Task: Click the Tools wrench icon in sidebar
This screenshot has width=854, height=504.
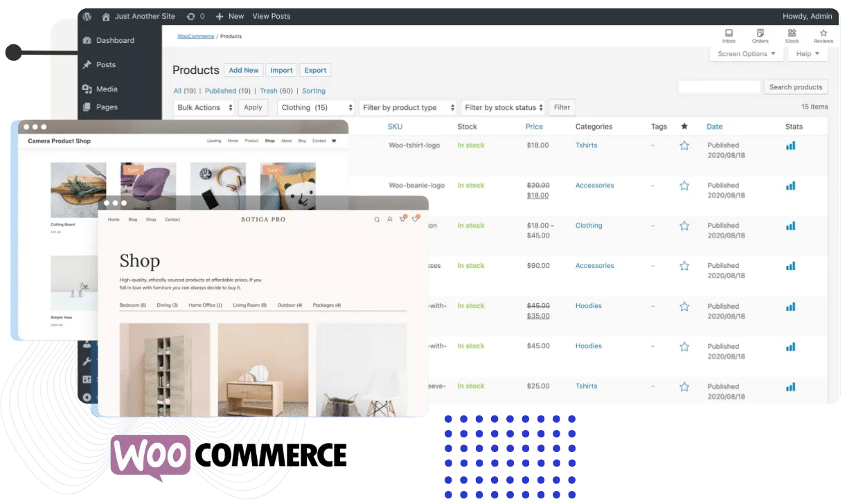Action: (87, 361)
